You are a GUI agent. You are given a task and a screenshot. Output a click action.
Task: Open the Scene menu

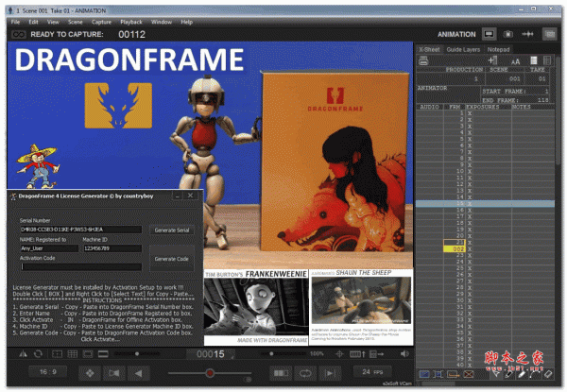pos(76,22)
